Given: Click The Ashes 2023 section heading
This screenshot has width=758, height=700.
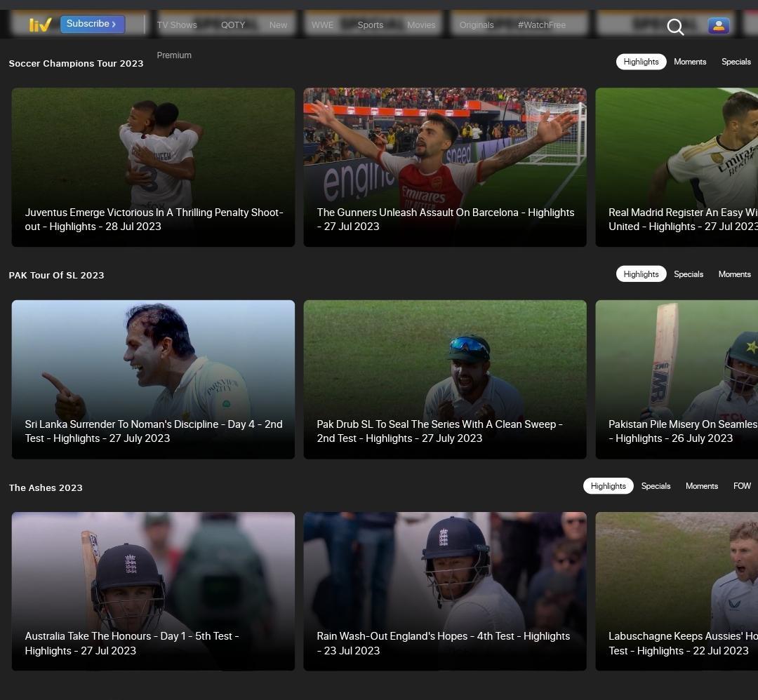Looking at the screenshot, I should pos(46,488).
